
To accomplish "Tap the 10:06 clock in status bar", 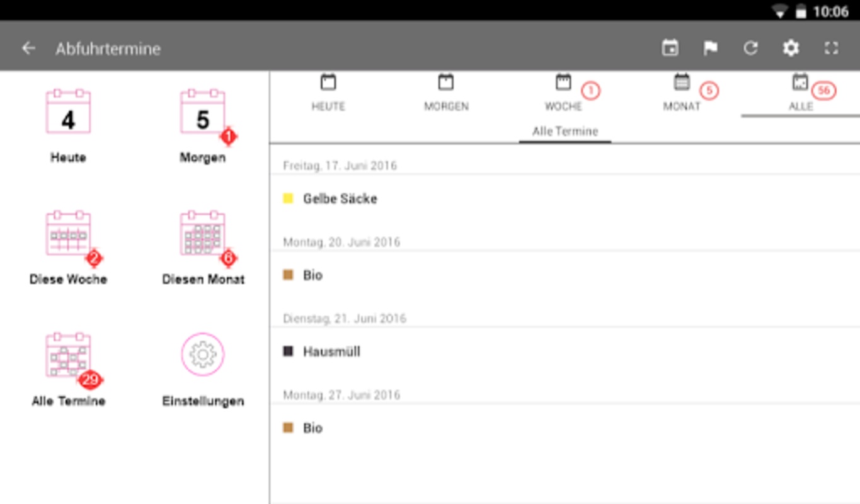I will click(x=831, y=11).
